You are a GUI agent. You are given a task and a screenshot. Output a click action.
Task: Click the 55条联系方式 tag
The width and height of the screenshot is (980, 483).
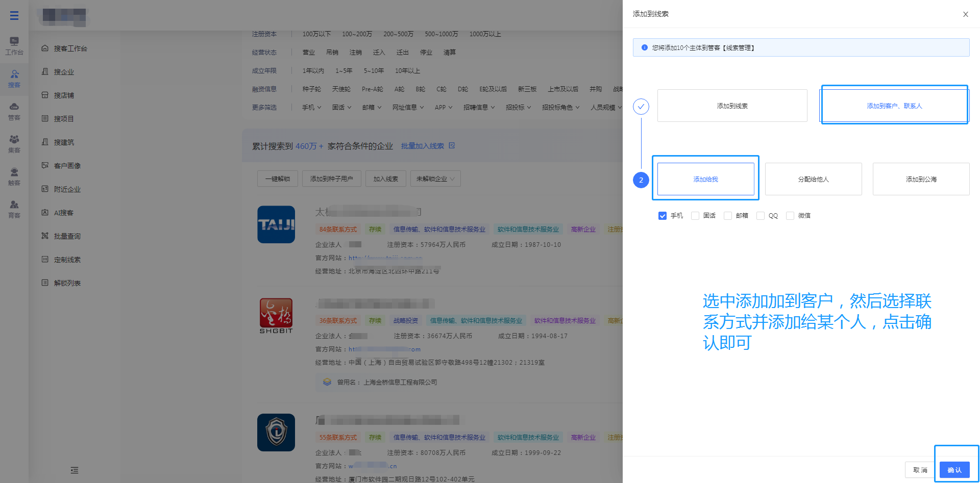338,438
